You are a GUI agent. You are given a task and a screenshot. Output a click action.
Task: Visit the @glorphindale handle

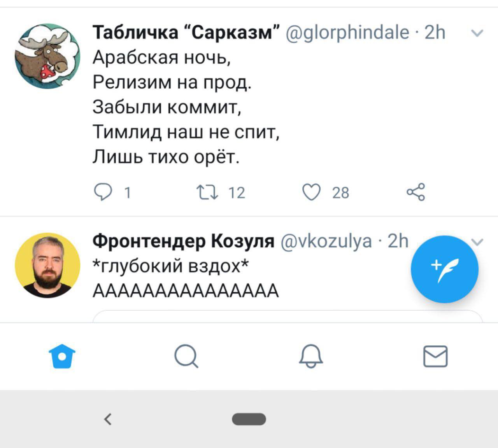pyautogui.click(x=347, y=33)
